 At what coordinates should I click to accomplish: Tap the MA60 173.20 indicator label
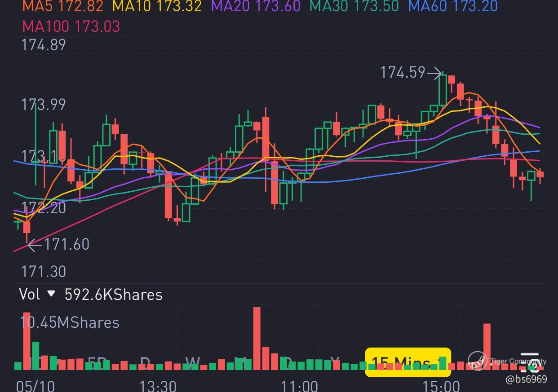pos(453,6)
